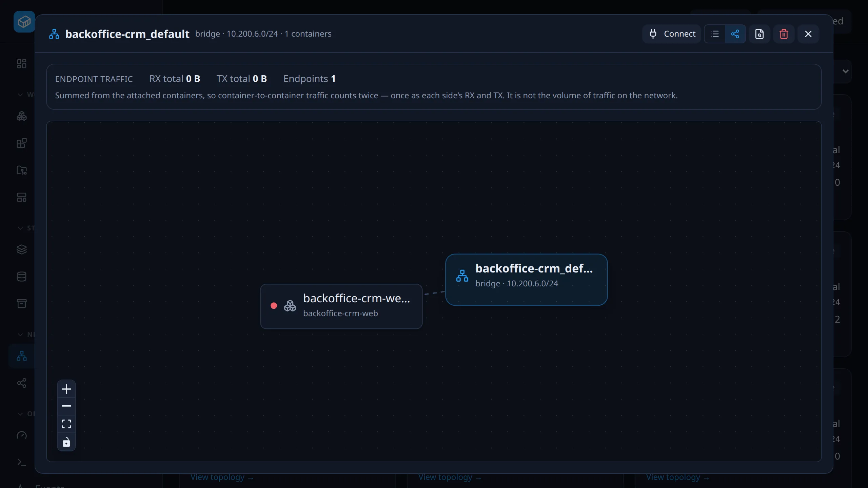Collapse the NE sidebar section chevron
868x488 pixels.
pyautogui.click(x=20, y=335)
